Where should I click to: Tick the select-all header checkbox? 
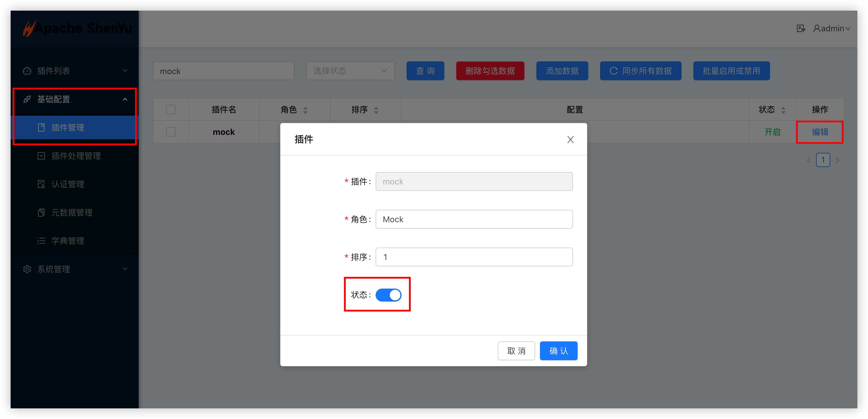pyautogui.click(x=171, y=109)
